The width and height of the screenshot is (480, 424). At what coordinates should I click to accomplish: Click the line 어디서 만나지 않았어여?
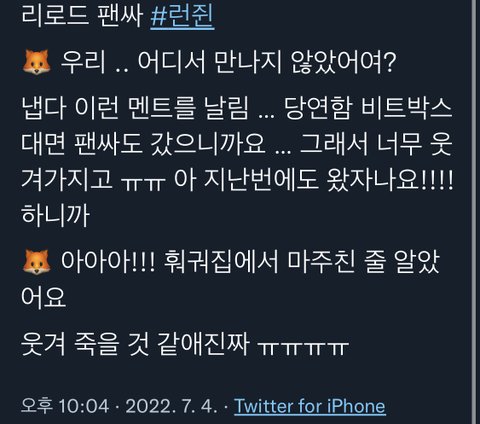(x=267, y=62)
